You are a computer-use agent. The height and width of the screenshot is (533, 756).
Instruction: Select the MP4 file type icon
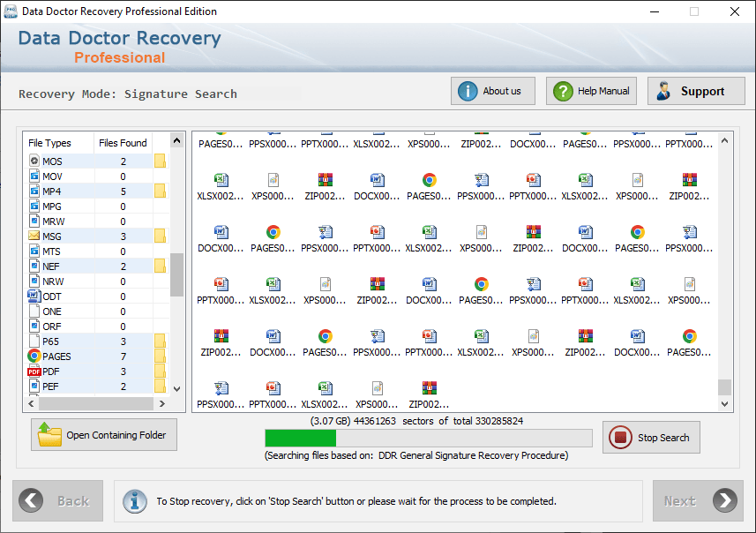(34, 191)
